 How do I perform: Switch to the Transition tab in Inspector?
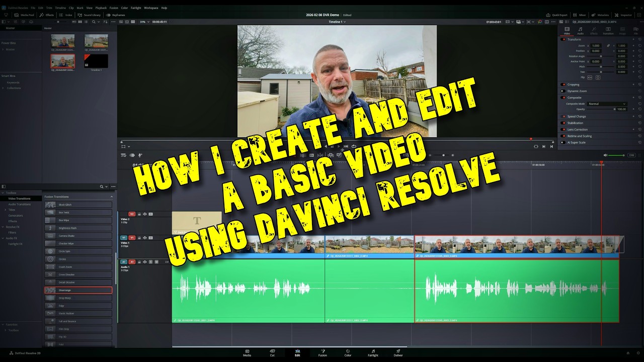608,31
